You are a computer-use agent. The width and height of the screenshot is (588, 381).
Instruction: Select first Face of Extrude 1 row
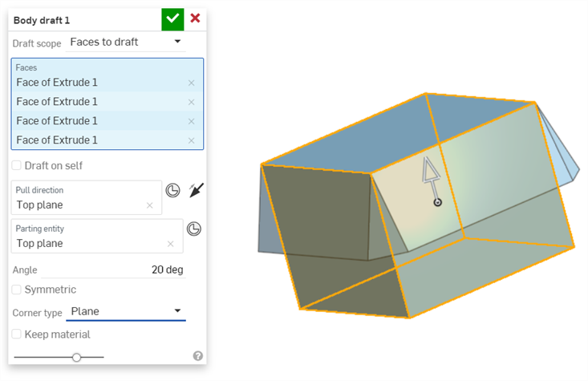coord(107,83)
